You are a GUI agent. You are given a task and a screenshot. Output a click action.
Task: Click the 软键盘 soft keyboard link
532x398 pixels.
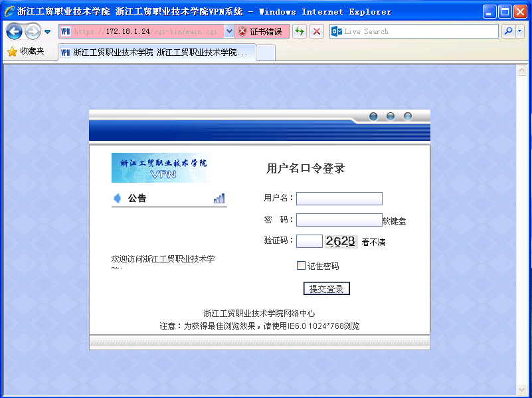pyautogui.click(x=394, y=221)
